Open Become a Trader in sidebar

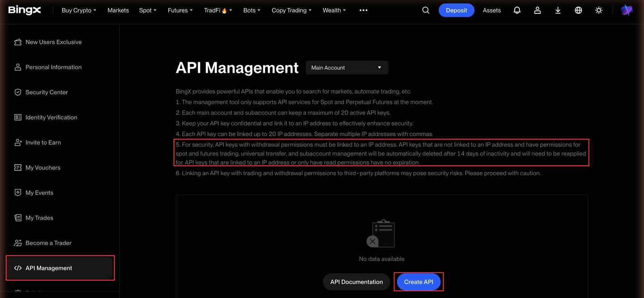(60, 243)
